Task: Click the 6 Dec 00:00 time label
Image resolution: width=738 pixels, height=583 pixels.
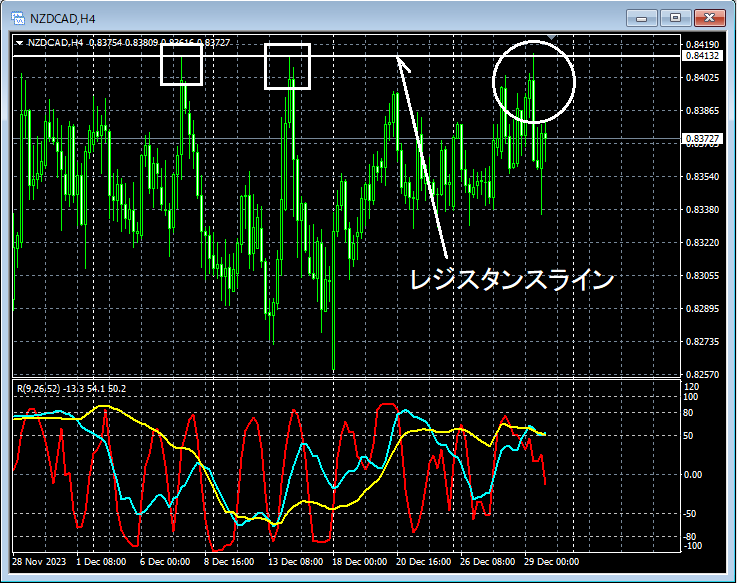Action: 165,562
